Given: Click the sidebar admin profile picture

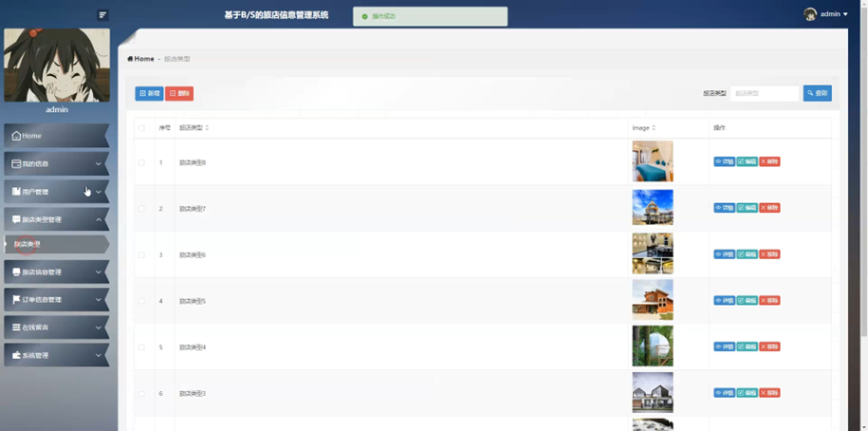Looking at the screenshot, I should [x=57, y=66].
